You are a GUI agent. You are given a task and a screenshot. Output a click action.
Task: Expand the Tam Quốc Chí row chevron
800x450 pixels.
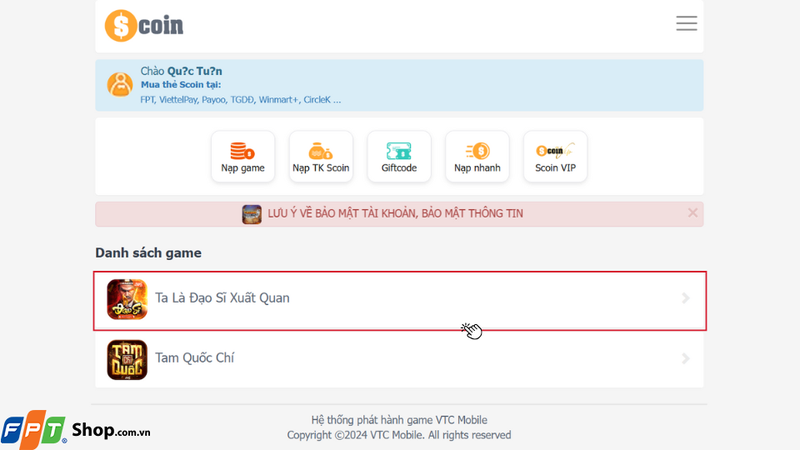coord(686,359)
